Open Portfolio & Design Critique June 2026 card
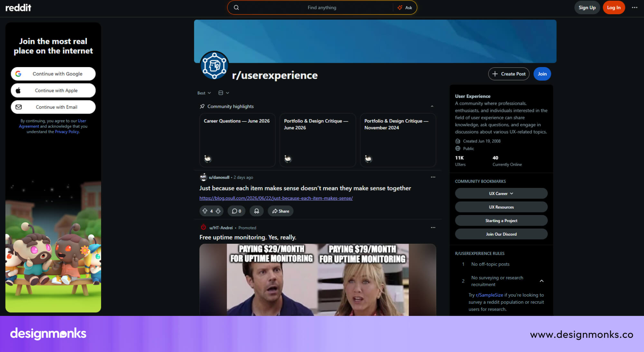The width and height of the screenshot is (644, 352). [x=317, y=140]
